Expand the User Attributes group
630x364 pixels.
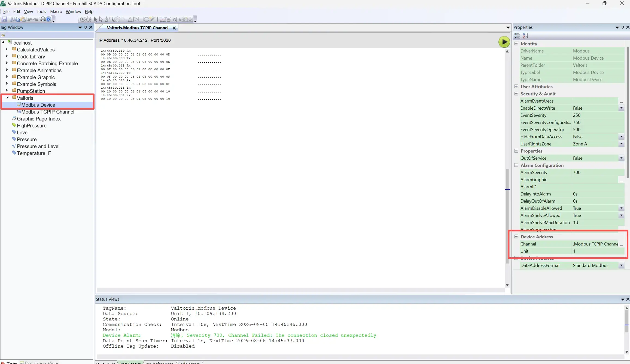516,87
